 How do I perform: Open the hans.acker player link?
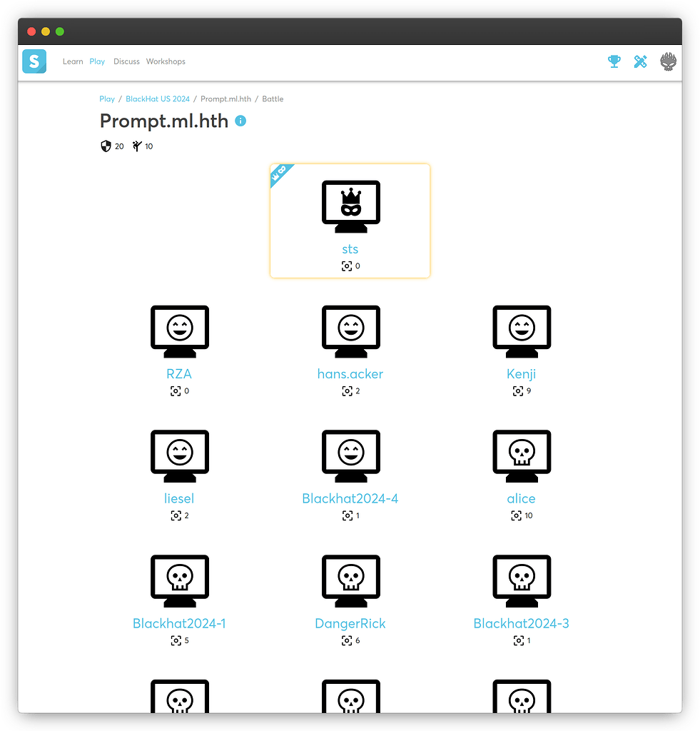point(350,374)
